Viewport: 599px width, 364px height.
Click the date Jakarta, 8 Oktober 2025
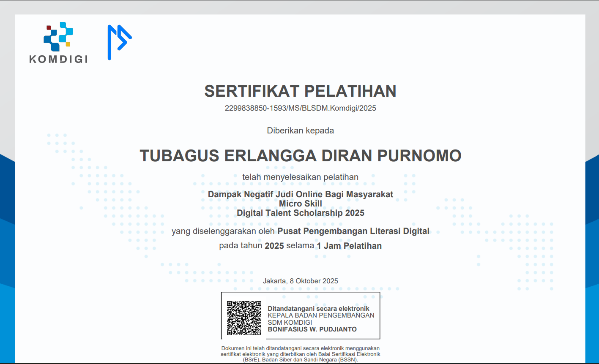pyautogui.click(x=301, y=281)
